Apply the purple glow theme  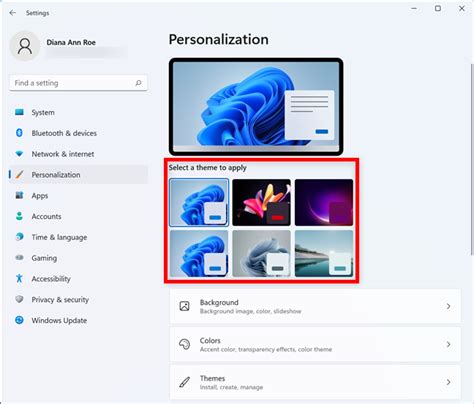tap(324, 202)
